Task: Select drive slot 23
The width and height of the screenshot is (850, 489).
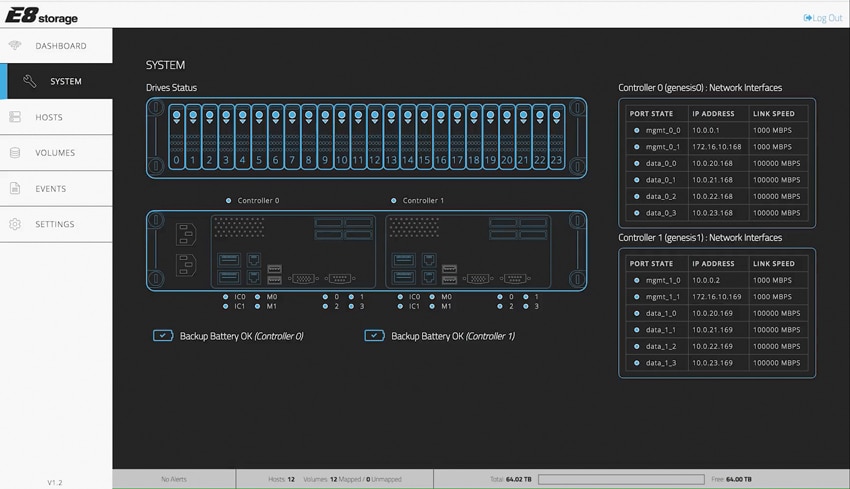Action: 557,138
